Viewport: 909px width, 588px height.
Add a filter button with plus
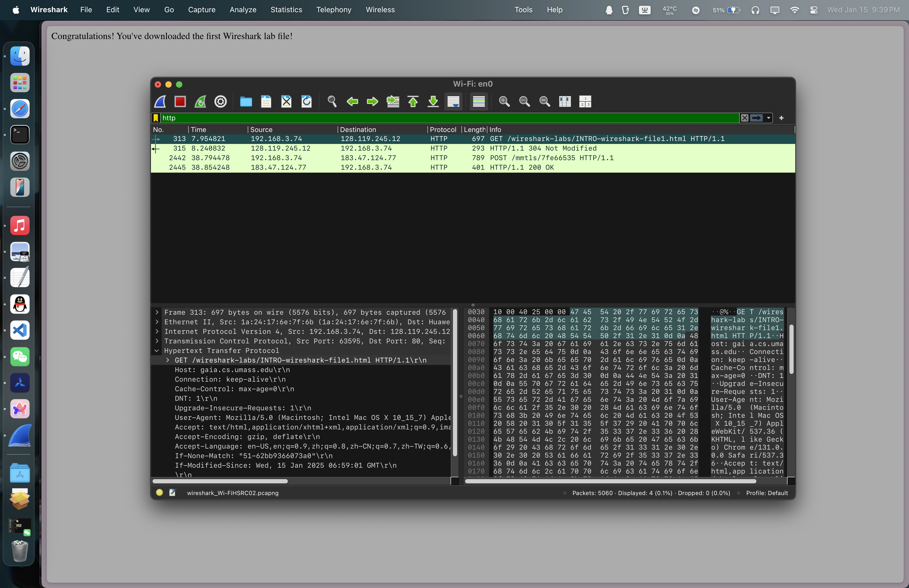[x=781, y=118]
